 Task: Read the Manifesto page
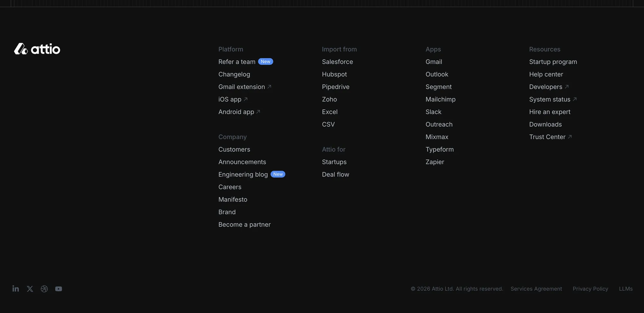(233, 199)
